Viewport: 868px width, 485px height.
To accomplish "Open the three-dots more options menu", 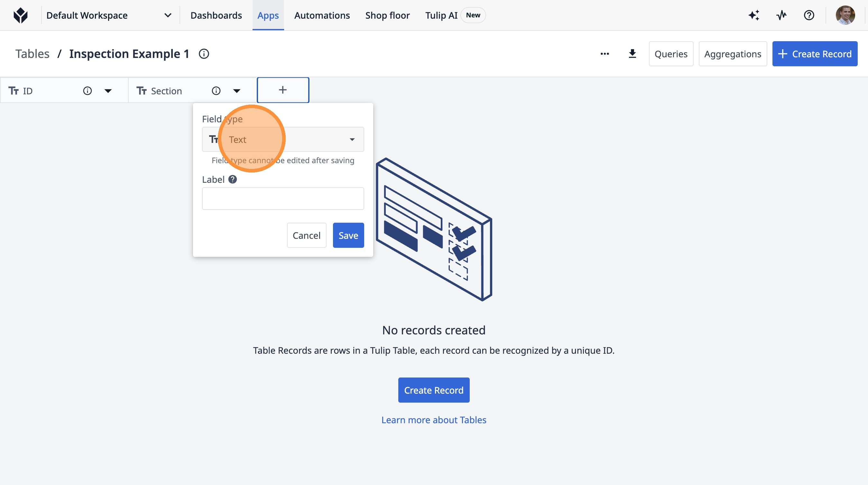I will 605,54.
